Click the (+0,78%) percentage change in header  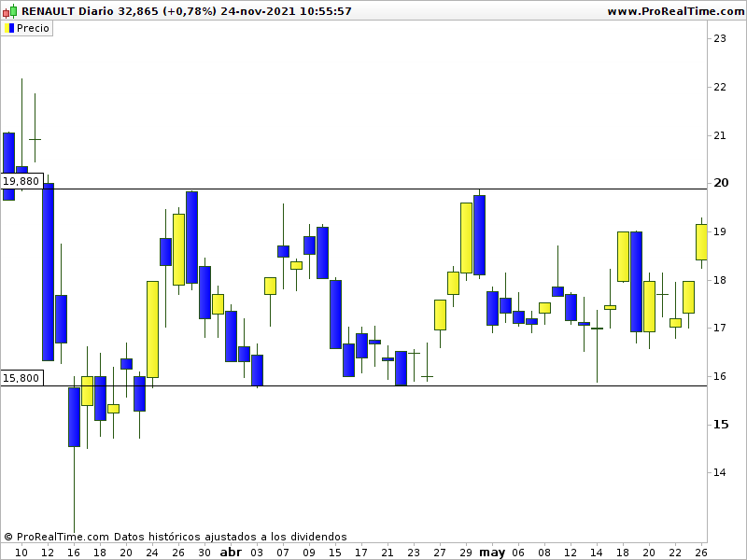tap(189, 11)
